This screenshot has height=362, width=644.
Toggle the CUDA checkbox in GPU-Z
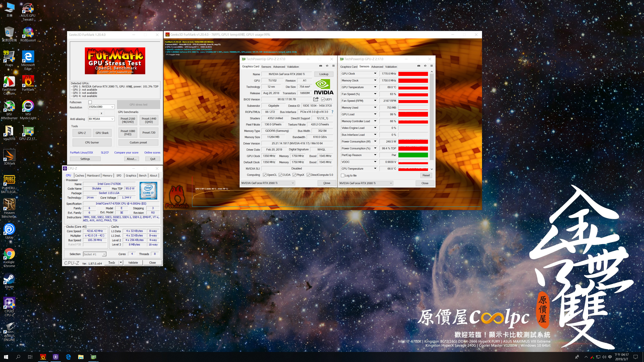pyautogui.click(x=280, y=175)
